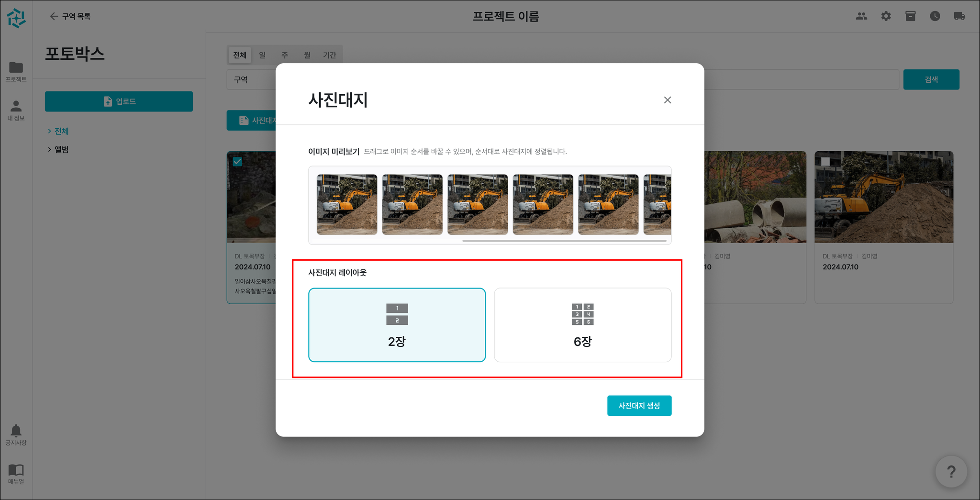Select the 2장 layout option

[397, 325]
